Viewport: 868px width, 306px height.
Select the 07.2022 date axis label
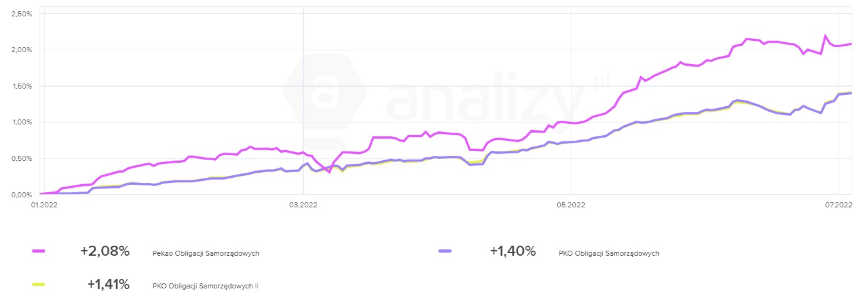(839, 204)
